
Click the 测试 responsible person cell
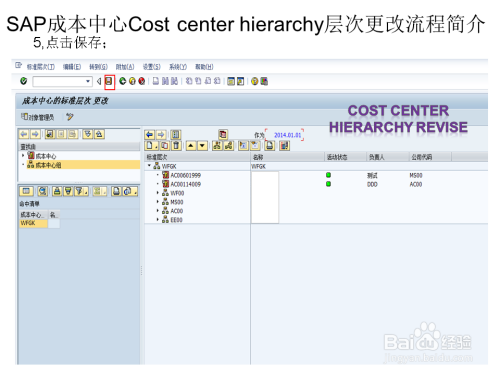click(372, 175)
